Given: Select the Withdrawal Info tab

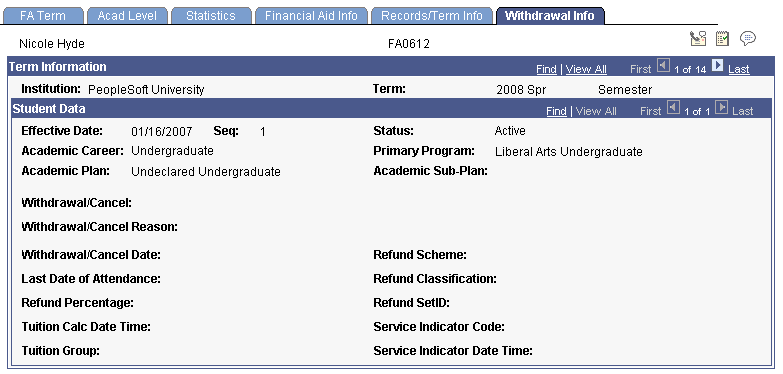Looking at the screenshot, I should 550,15.
